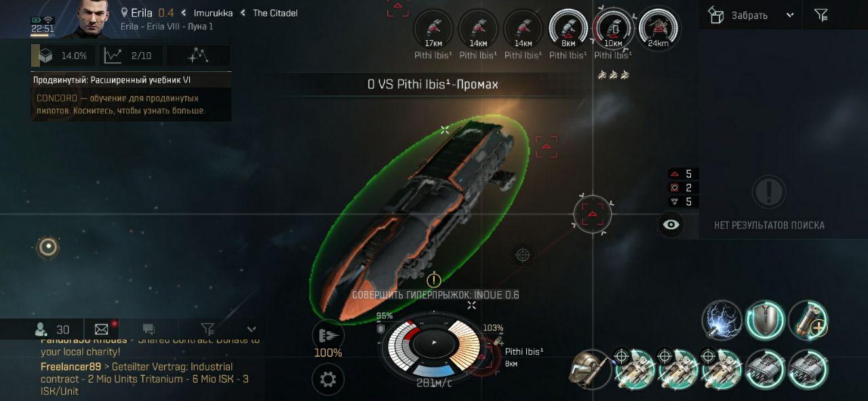Expand Imurukka region breadcrumb arrow

183,13
